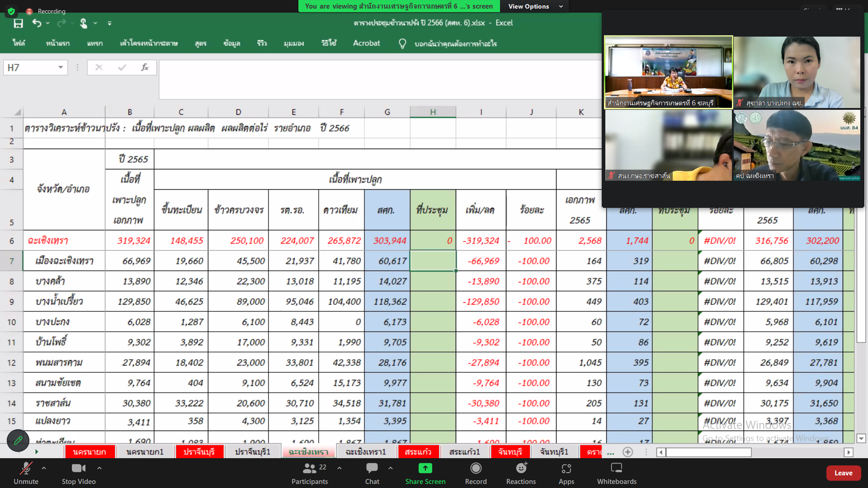Open the Acrobat ribbon tab
The width and height of the screenshot is (868, 488).
[366, 43]
